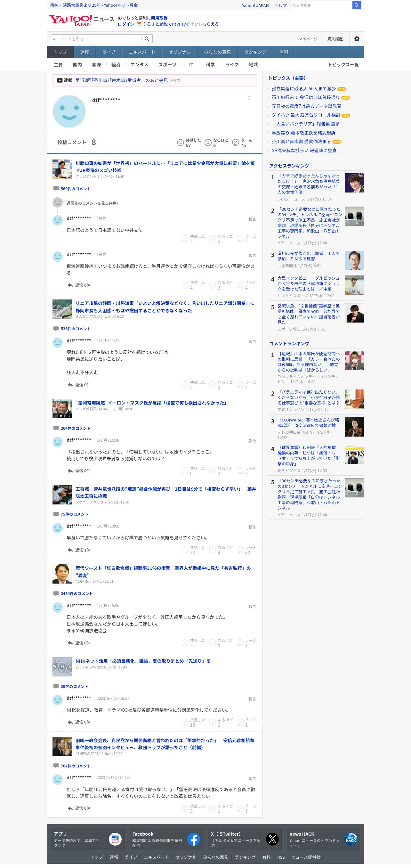This screenshot has width=411, height=868.
Task: Expand 返信先のコメントを見る(4件)
Action: 92,203
